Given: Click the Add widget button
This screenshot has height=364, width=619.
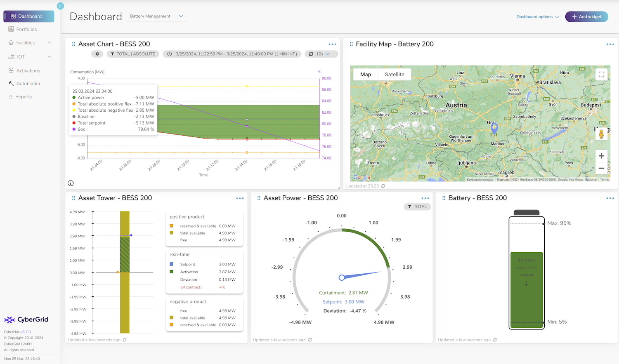Looking at the screenshot, I should point(586,17).
